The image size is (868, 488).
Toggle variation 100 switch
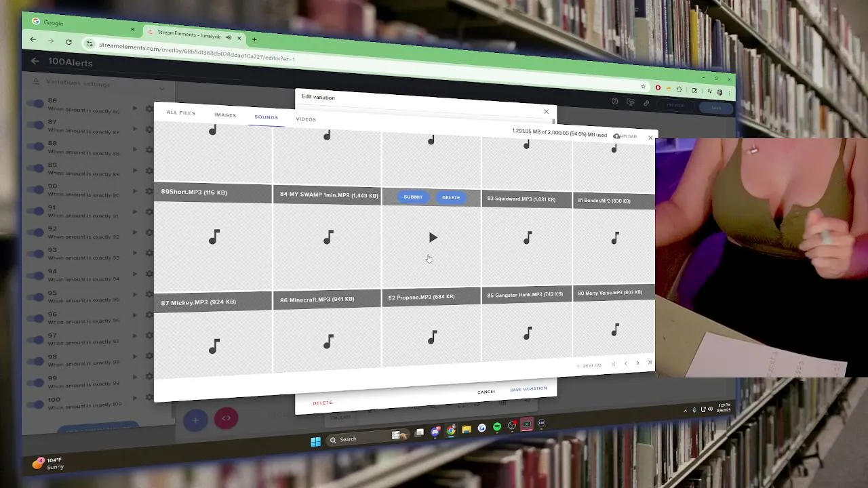[x=35, y=404]
